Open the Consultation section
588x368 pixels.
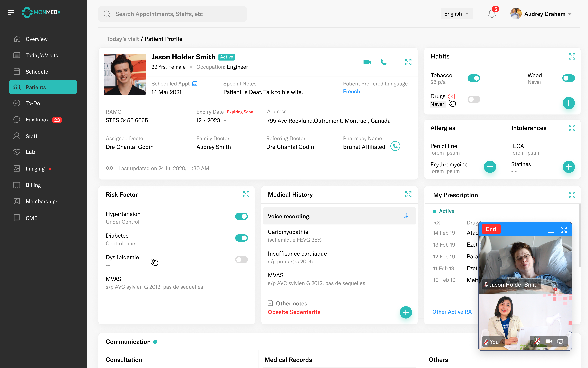[x=124, y=360]
